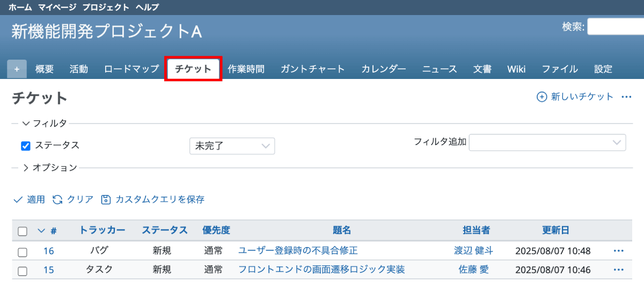This screenshot has height=282, width=644.
Task: Toggle the select-all checkbox in table header
Action: (23, 232)
